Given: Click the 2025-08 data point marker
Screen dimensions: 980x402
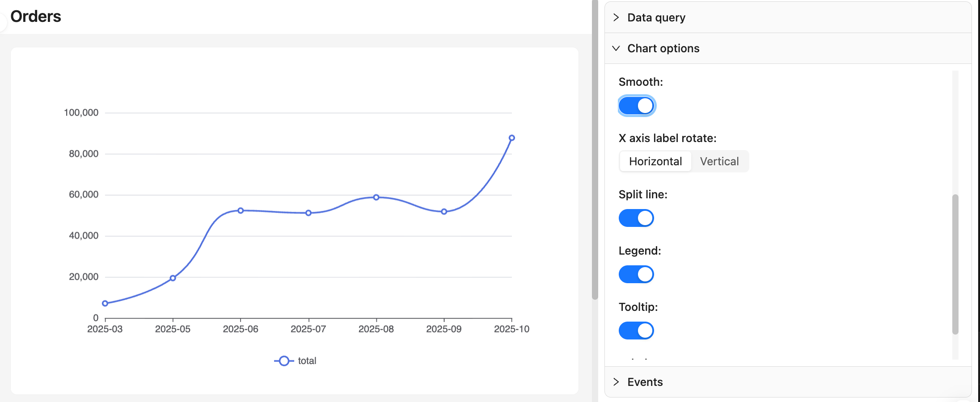Looking at the screenshot, I should (376, 197).
